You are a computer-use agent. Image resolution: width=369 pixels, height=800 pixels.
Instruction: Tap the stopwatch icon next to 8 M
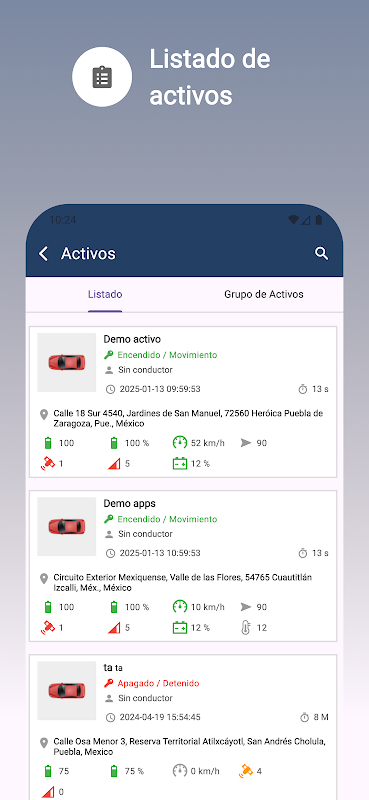click(304, 717)
